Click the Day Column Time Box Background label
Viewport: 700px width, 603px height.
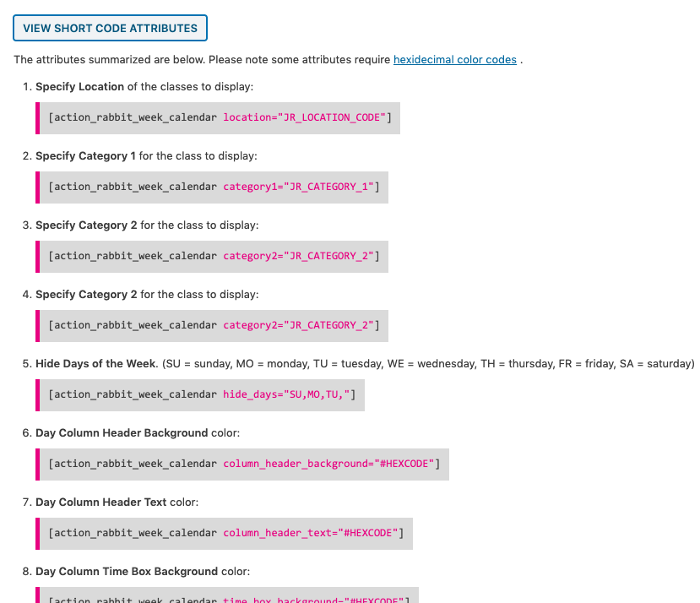click(x=127, y=572)
